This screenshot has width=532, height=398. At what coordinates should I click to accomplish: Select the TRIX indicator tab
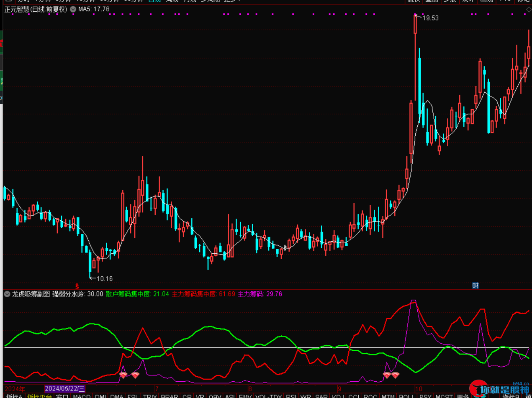(149, 395)
